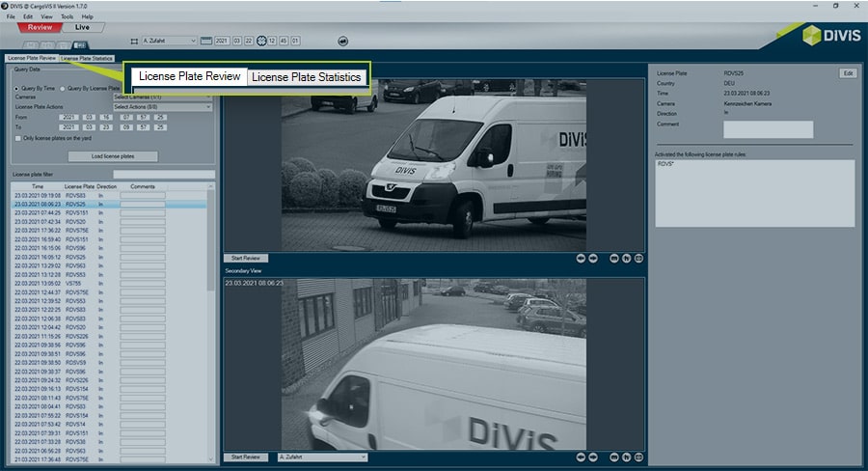This screenshot has width=868, height=471.
Task: Click the toolbar year field 2021
Action: 222,41
